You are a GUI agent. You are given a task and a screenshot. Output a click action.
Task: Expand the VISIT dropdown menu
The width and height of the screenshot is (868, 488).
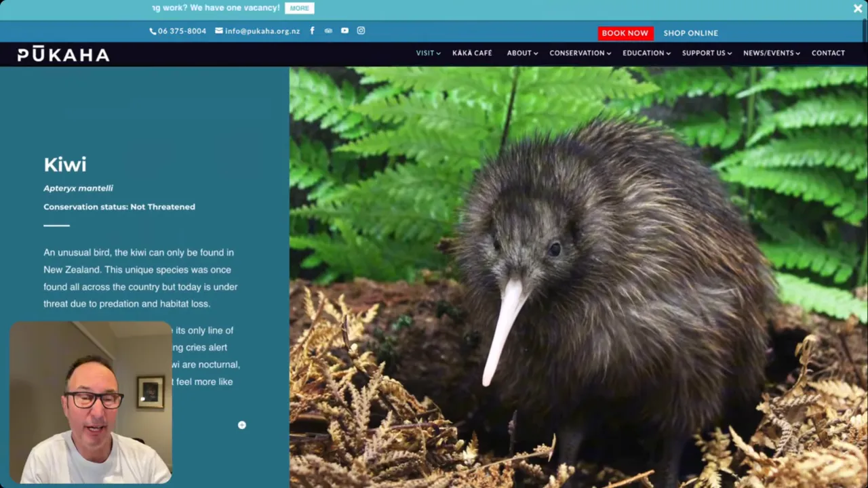click(x=428, y=53)
